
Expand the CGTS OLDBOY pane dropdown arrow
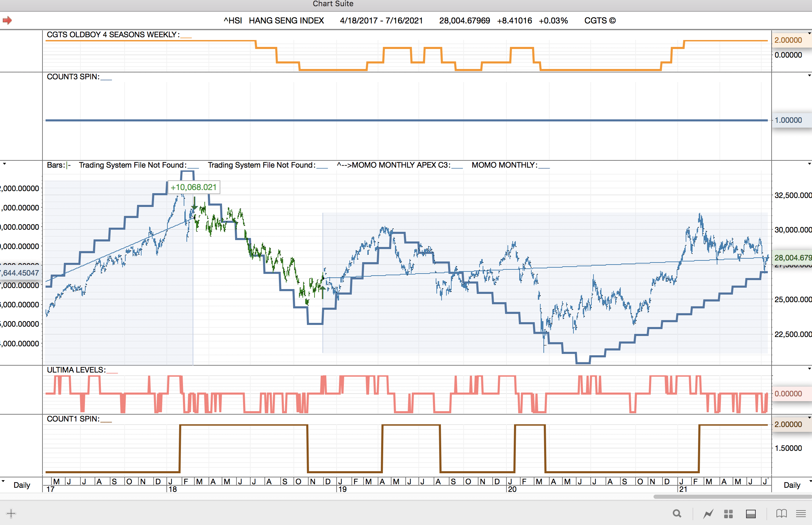809,33
